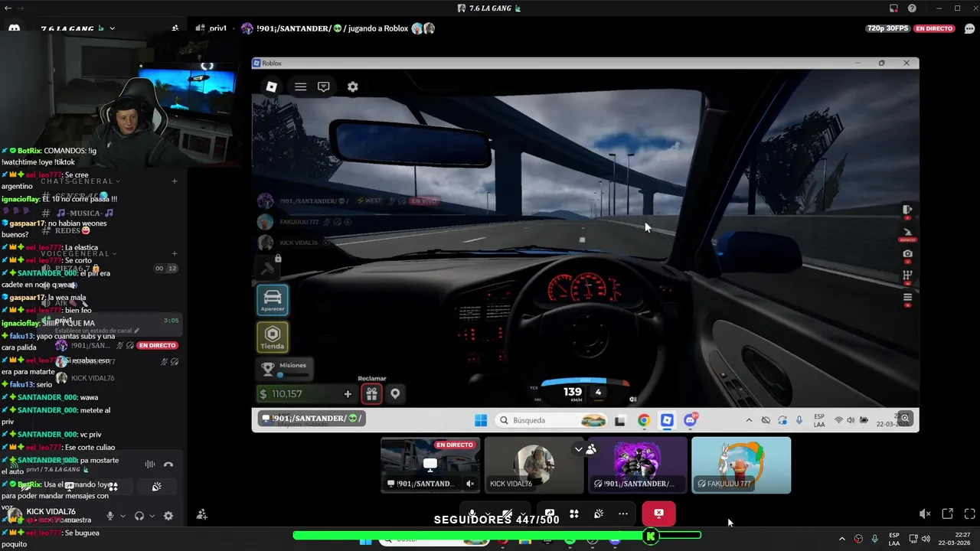Zoom stream with magnifier icon

coord(905,419)
